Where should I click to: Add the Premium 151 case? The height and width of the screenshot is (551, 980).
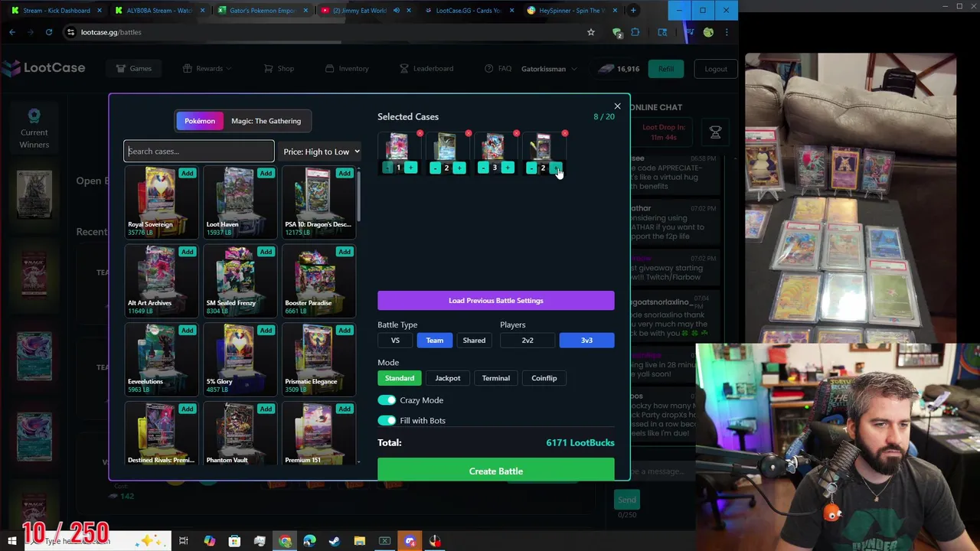point(344,409)
